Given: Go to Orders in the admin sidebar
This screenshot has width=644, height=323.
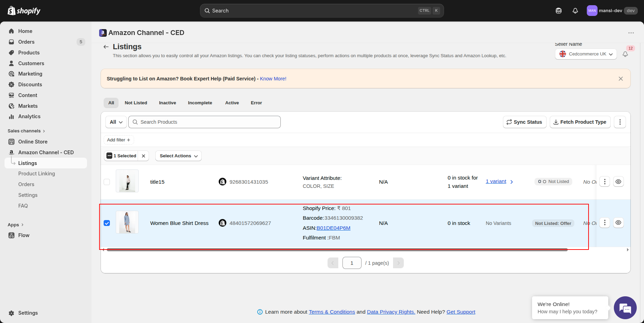Looking at the screenshot, I should (x=26, y=42).
